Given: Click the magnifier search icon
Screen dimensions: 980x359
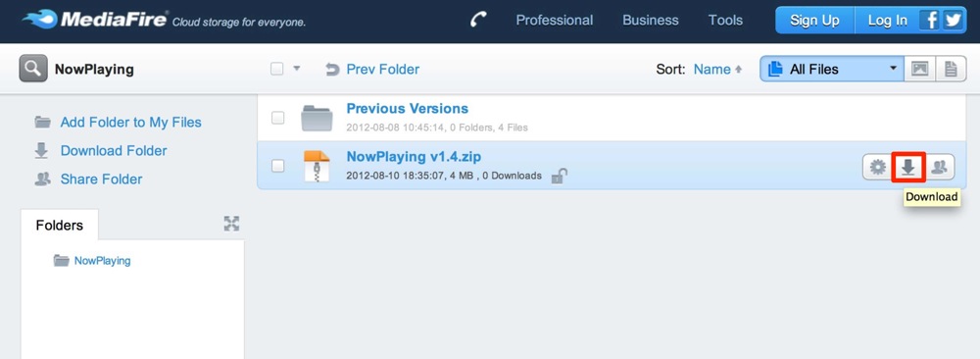Looking at the screenshot, I should tap(33, 69).
